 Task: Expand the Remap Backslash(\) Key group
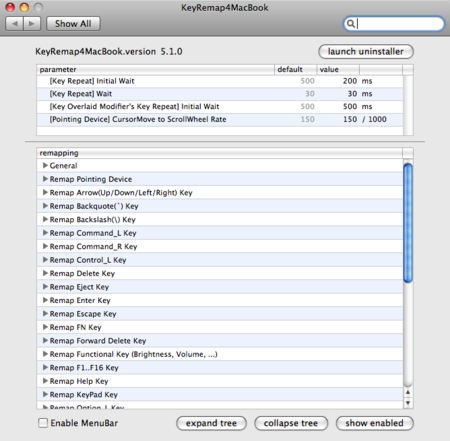point(45,219)
